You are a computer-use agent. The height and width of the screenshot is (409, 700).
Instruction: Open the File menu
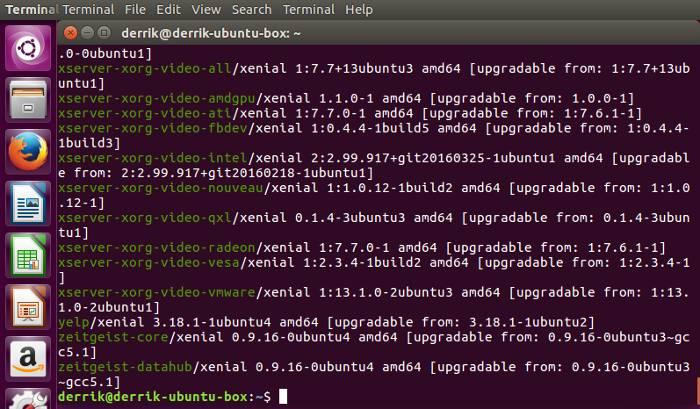click(135, 9)
